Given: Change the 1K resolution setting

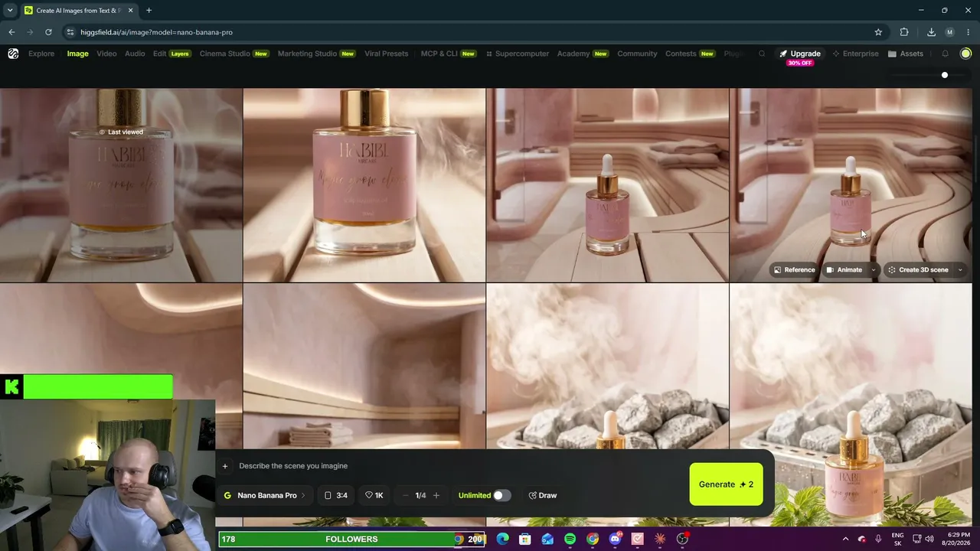Looking at the screenshot, I should click(x=374, y=495).
